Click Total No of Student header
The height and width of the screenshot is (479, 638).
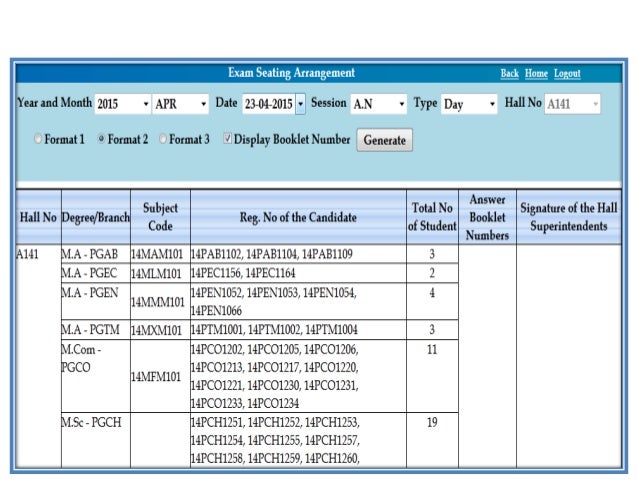[x=432, y=217]
